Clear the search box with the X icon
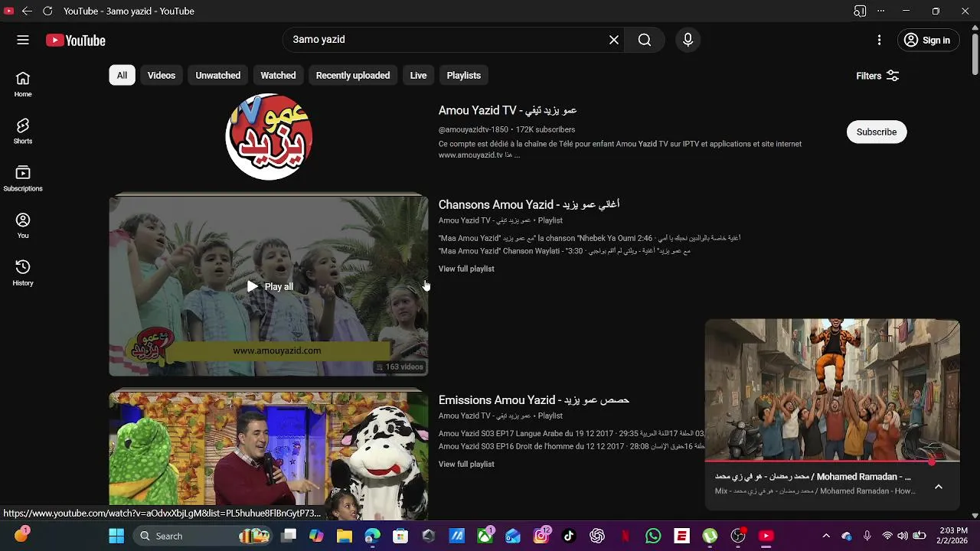980x551 pixels. point(614,40)
